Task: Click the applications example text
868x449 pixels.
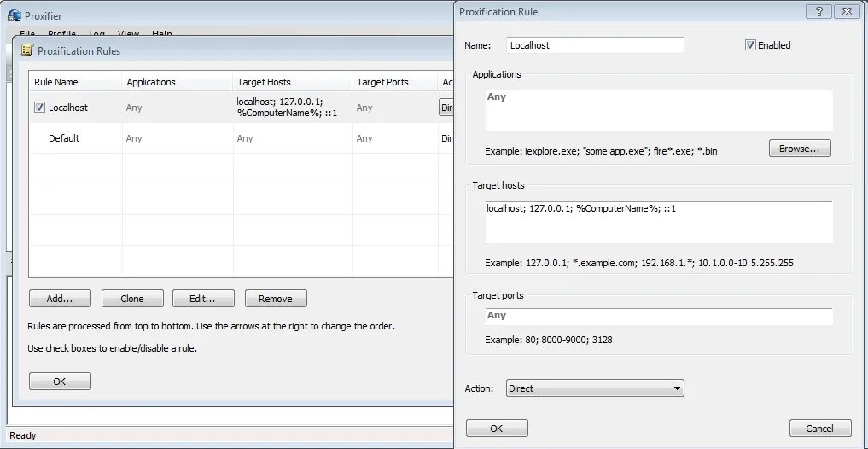Action: point(601,150)
